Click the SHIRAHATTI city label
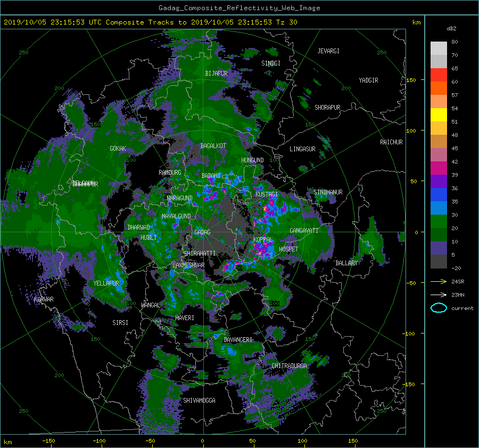479x448 pixels. tap(200, 254)
